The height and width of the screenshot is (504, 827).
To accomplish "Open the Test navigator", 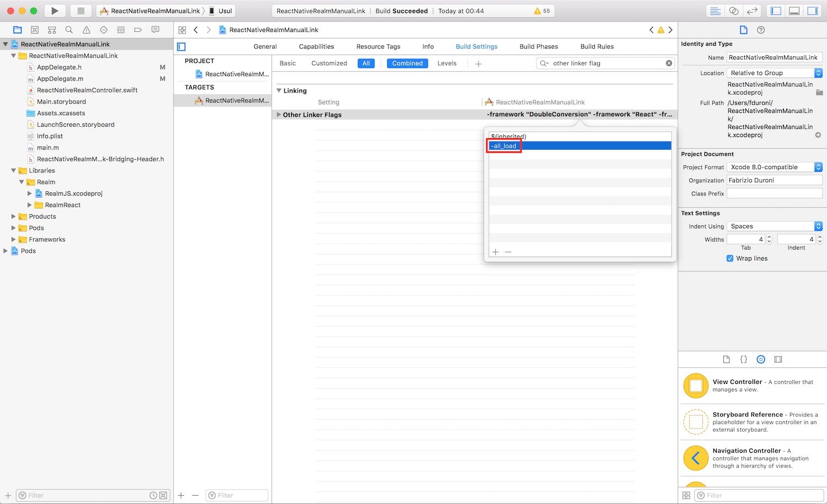I will click(x=104, y=30).
